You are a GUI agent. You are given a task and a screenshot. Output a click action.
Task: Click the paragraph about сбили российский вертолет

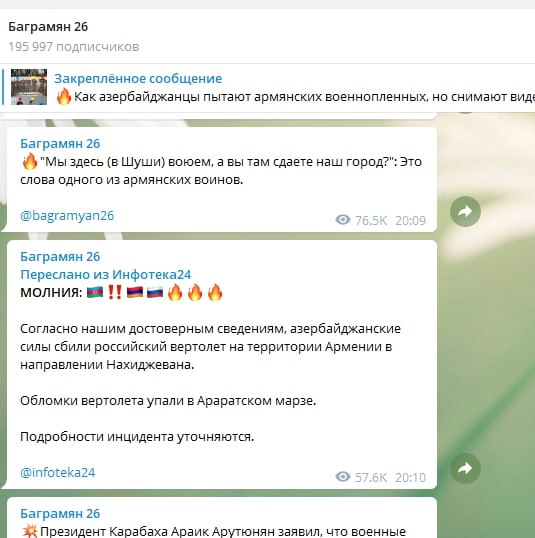[210, 347]
